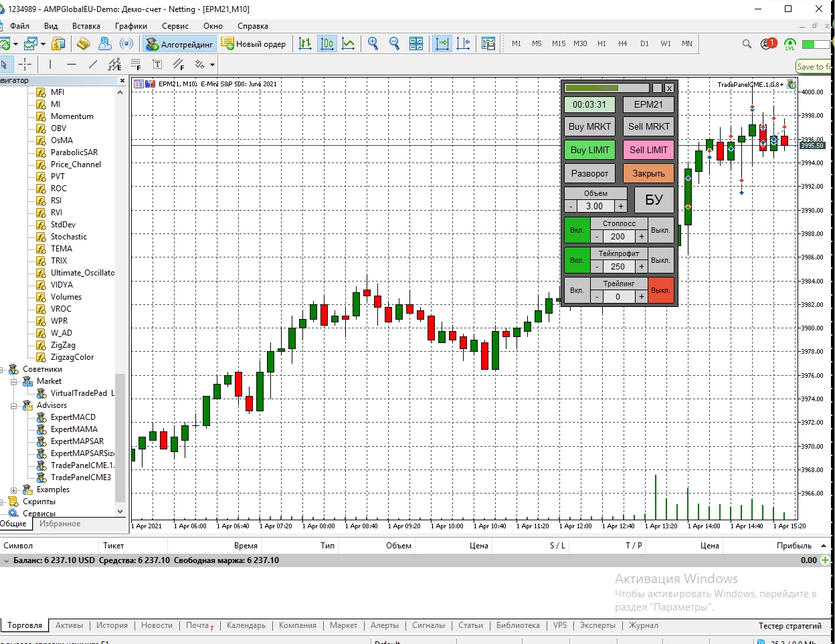The width and height of the screenshot is (835, 644).
Task: Open the Графики menu
Action: click(130, 26)
